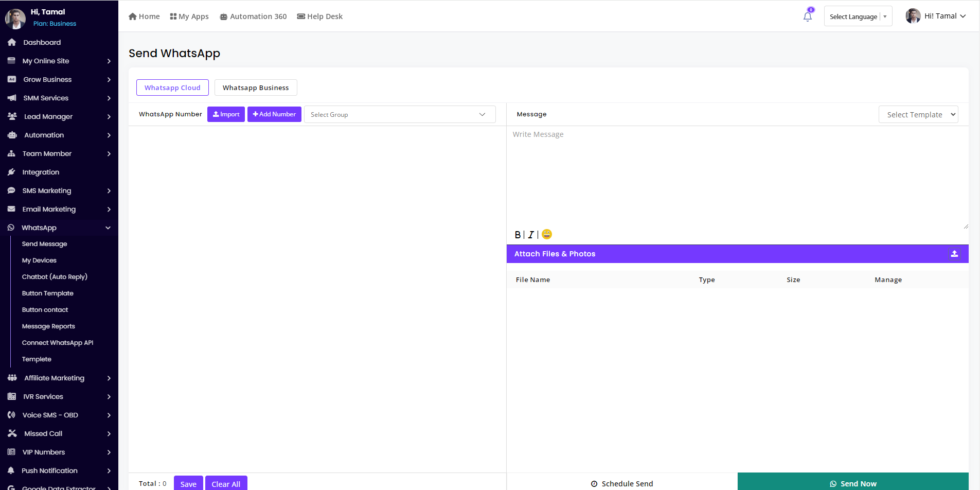Screen dimensions: 980x490
Task: Click the WhatsApp logo icon in sidebar
Action: pyautogui.click(x=11, y=227)
